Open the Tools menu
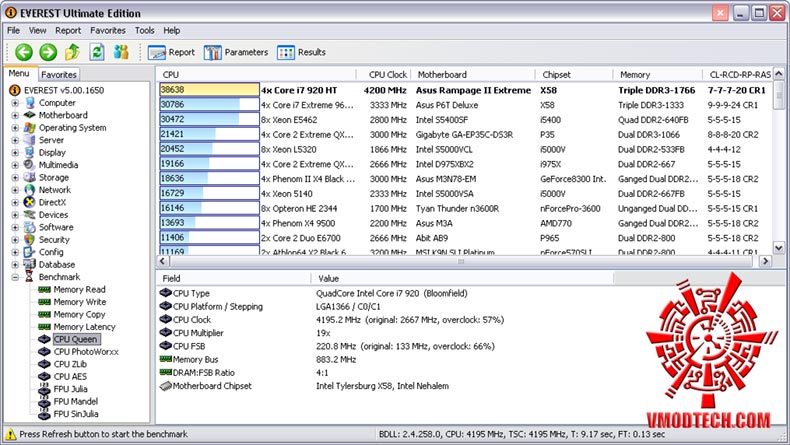Image resolution: width=790 pixels, height=445 pixels. [145, 31]
